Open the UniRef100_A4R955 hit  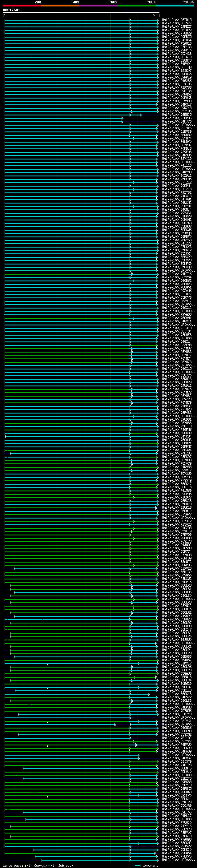click(177, 467)
